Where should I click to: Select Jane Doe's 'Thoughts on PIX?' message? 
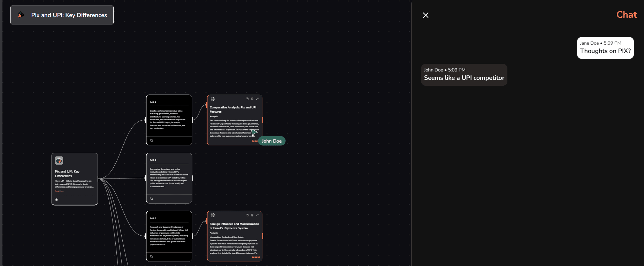pyautogui.click(x=605, y=48)
